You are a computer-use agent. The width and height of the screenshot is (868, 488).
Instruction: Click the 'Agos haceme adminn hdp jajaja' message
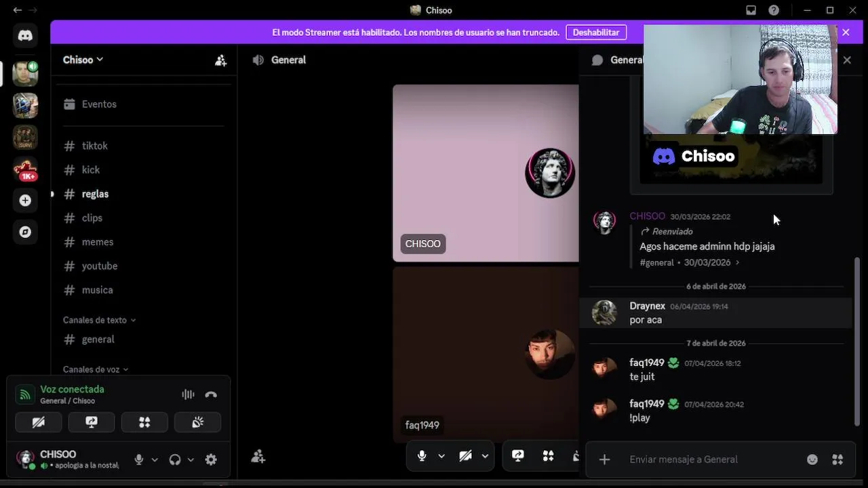707,247
